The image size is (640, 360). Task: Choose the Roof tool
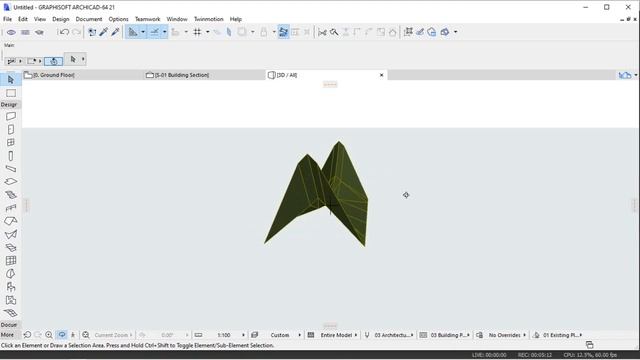point(11,221)
